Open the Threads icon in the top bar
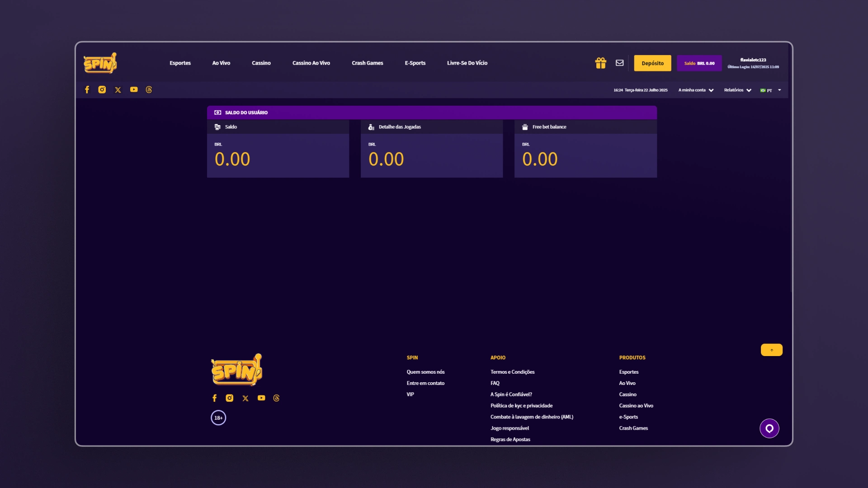Screen dimensions: 868x488 (x=149, y=89)
